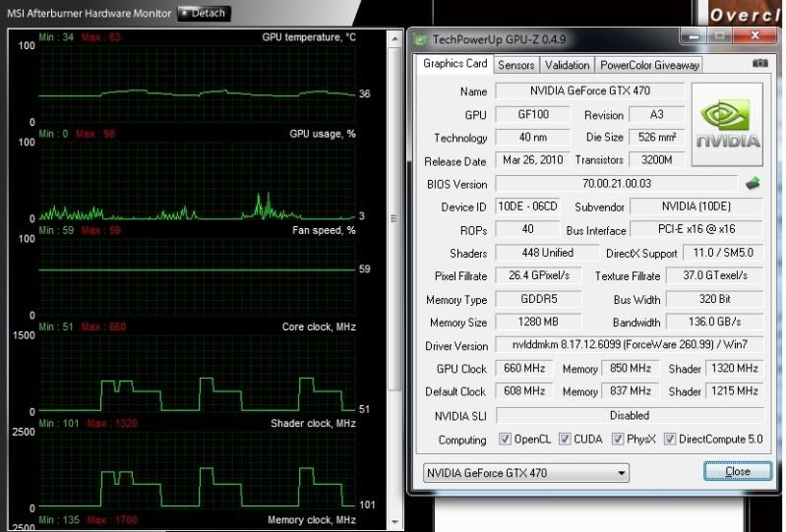Click the ROPs 40 field
The image size is (786, 532).
point(527,229)
